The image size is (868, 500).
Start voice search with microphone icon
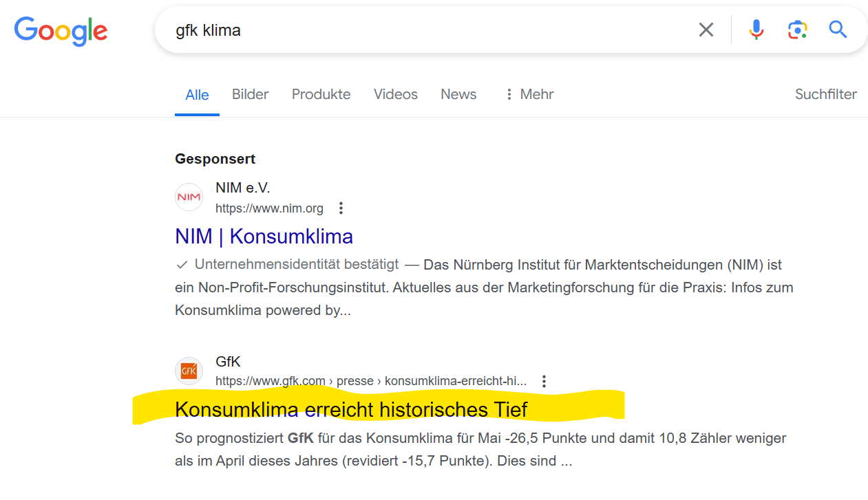tap(756, 30)
